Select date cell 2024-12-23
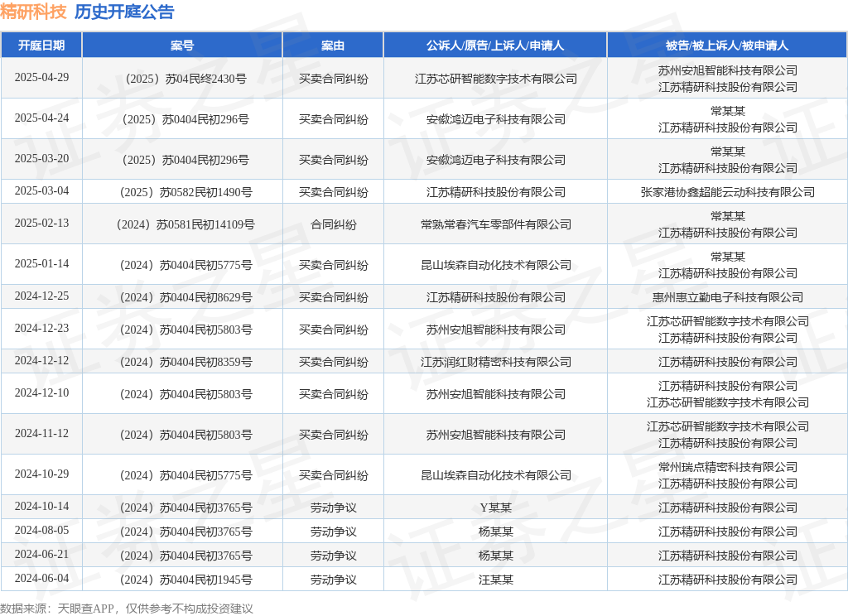This screenshot has width=848, height=616. 41,328
